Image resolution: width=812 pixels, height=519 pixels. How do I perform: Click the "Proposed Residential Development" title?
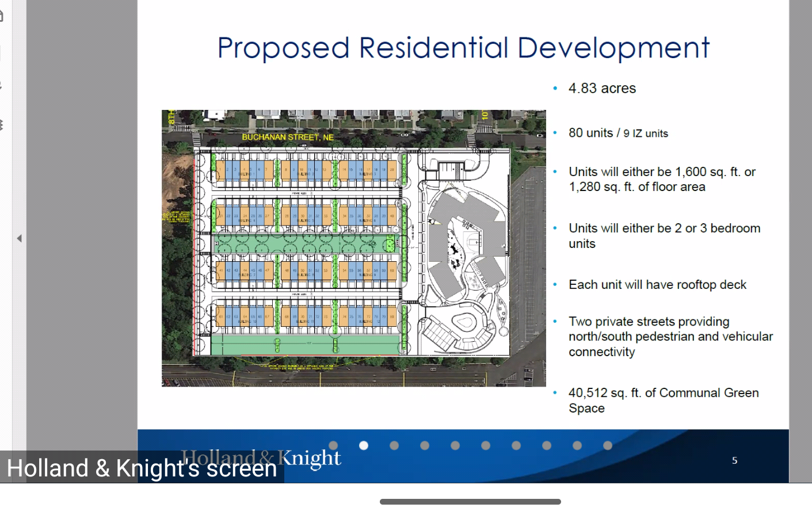pos(463,48)
